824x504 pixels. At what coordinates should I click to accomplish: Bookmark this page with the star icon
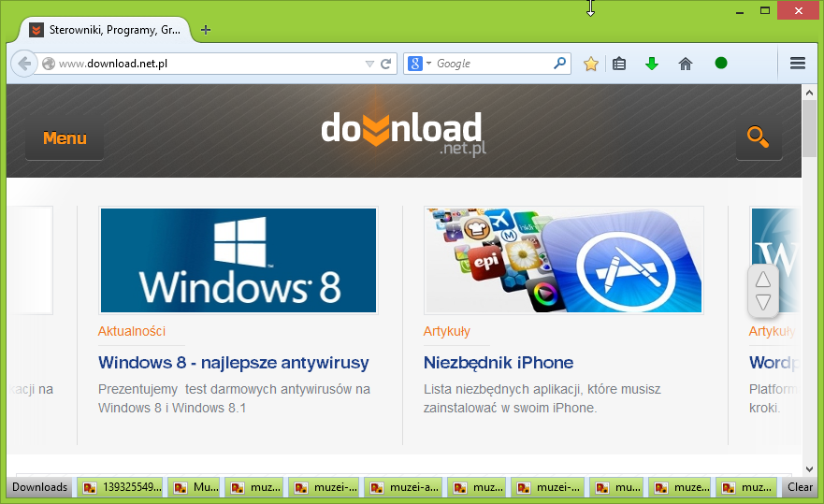click(591, 64)
